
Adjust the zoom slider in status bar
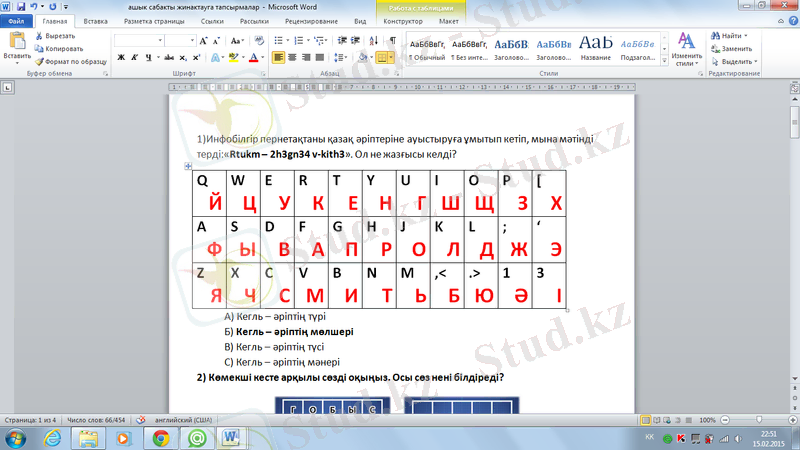(x=750, y=421)
